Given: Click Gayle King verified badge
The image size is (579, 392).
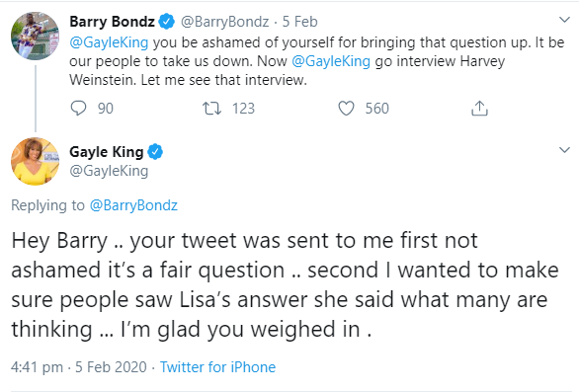Looking at the screenshot, I should (155, 152).
